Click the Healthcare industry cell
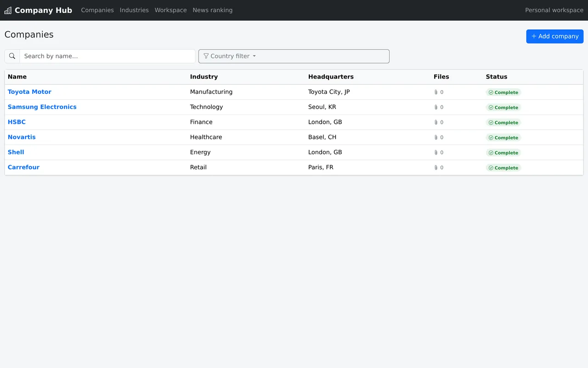 [x=206, y=137]
